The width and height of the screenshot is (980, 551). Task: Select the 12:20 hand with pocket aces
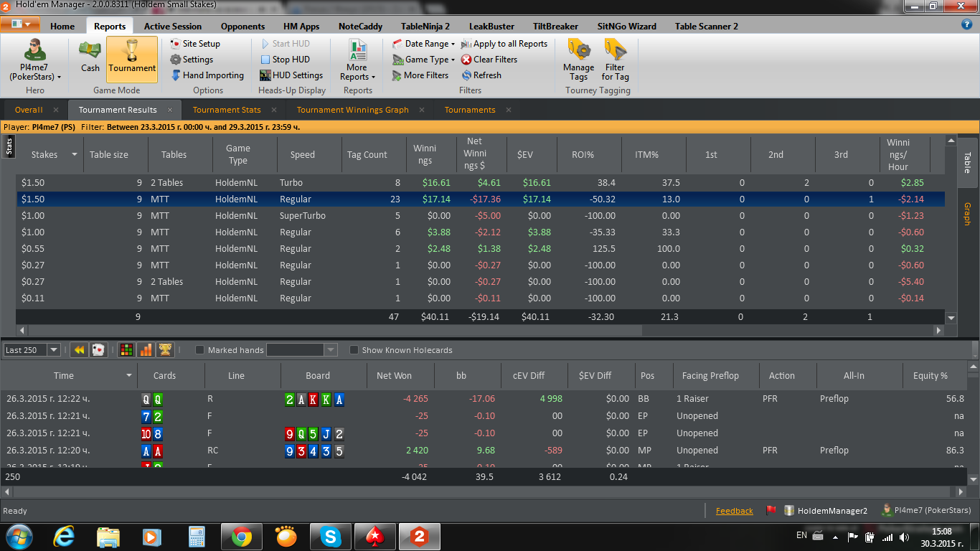(485, 451)
